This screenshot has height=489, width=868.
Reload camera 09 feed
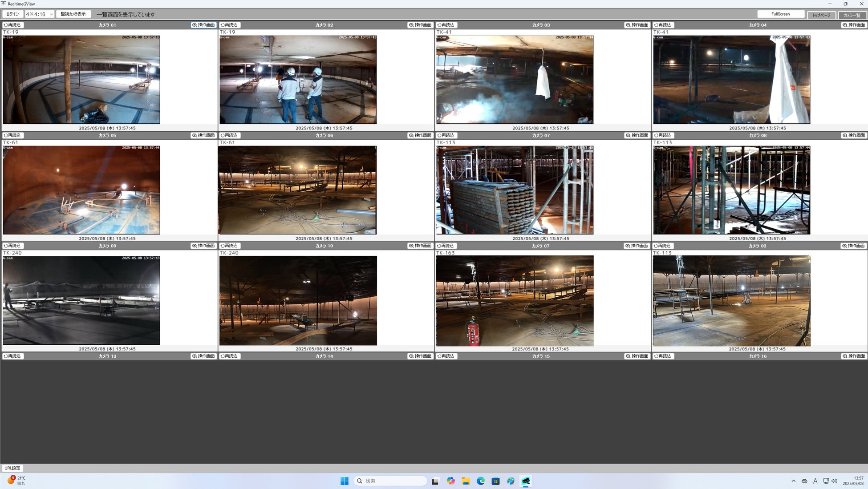(13, 246)
